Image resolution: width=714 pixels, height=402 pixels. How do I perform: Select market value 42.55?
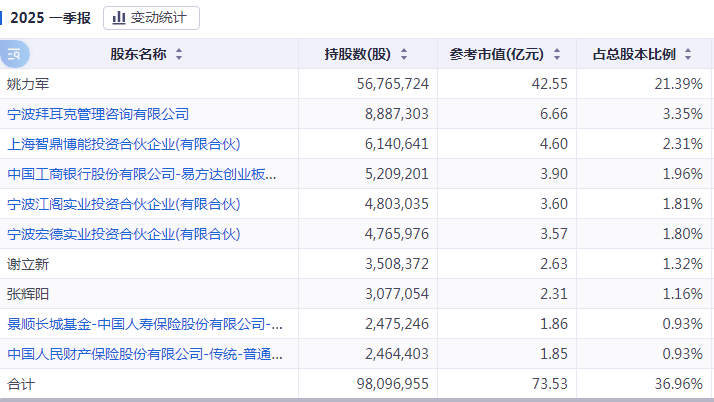pyautogui.click(x=550, y=84)
